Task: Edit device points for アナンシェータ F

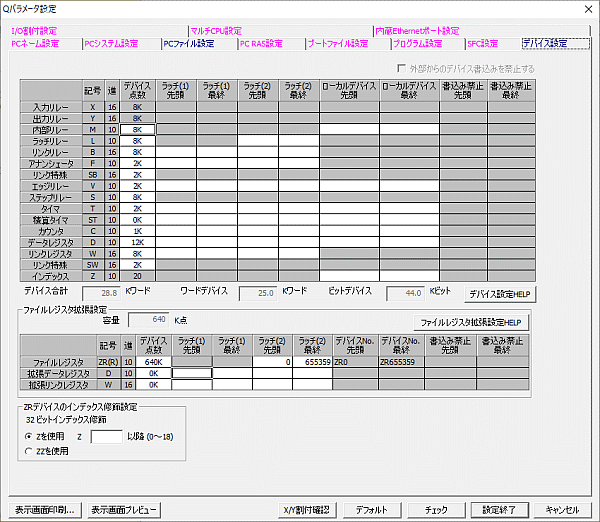Action: (x=138, y=163)
